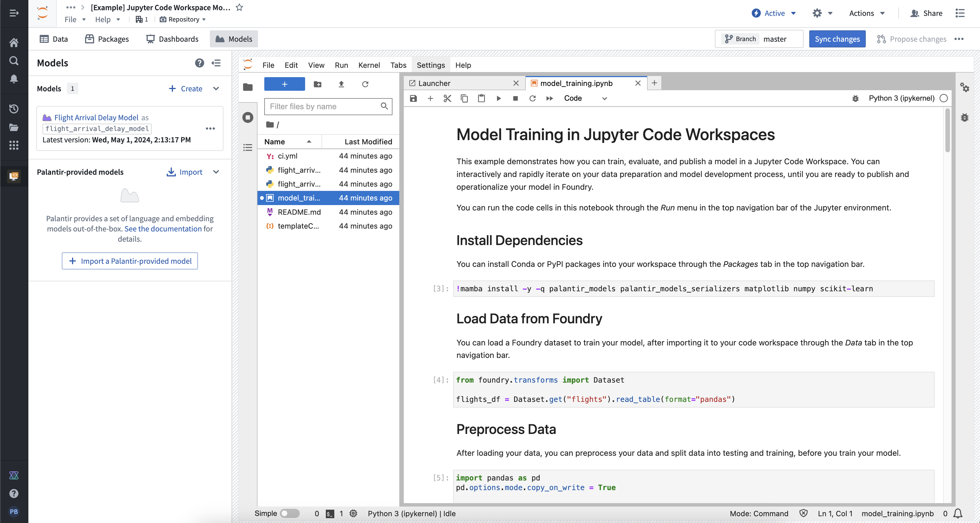The width and height of the screenshot is (980, 523).
Task: Run the selected cell with play icon
Action: pyautogui.click(x=499, y=98)
